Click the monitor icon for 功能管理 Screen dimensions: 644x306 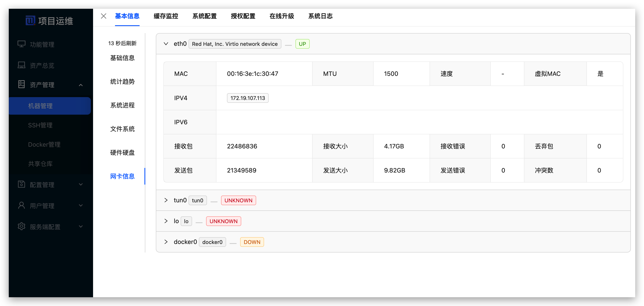pyautogui.click(x=22, y=44)
